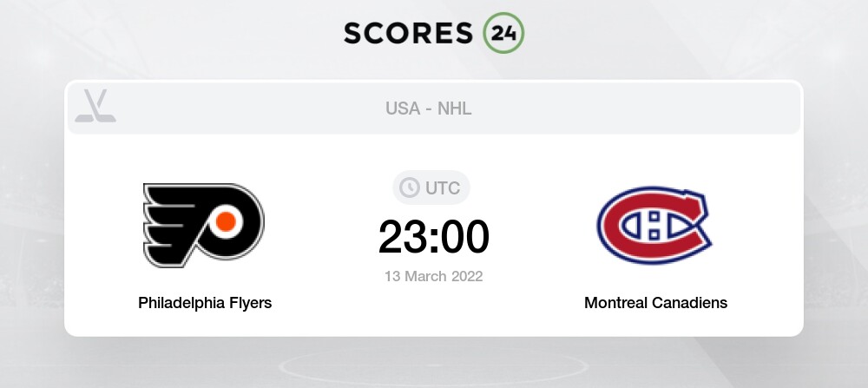Open the USA - NHL league link

click(430, 109)
